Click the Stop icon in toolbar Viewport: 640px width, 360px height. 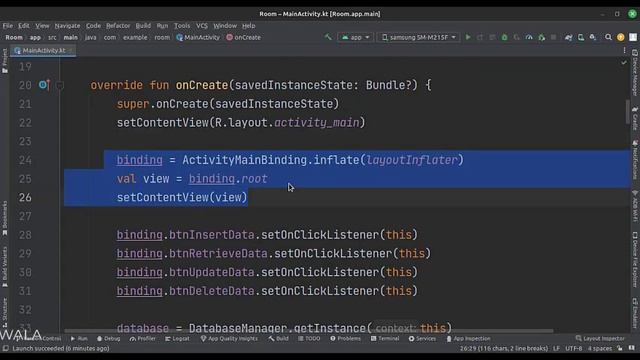(x=553, y=37)
